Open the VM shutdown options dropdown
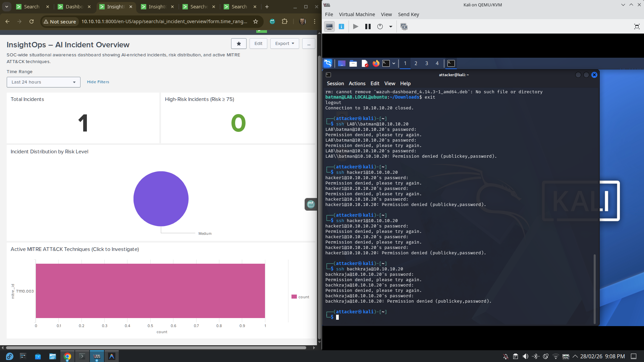Screen dimensions: 644x362 point(391,27)
